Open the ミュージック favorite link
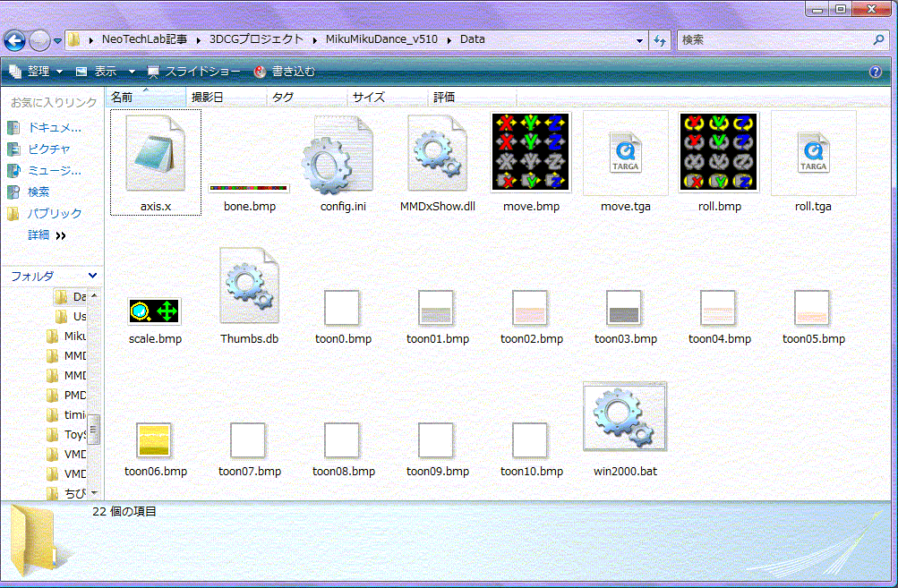Screen dimensions: 898x588 (x=44, y=171)
